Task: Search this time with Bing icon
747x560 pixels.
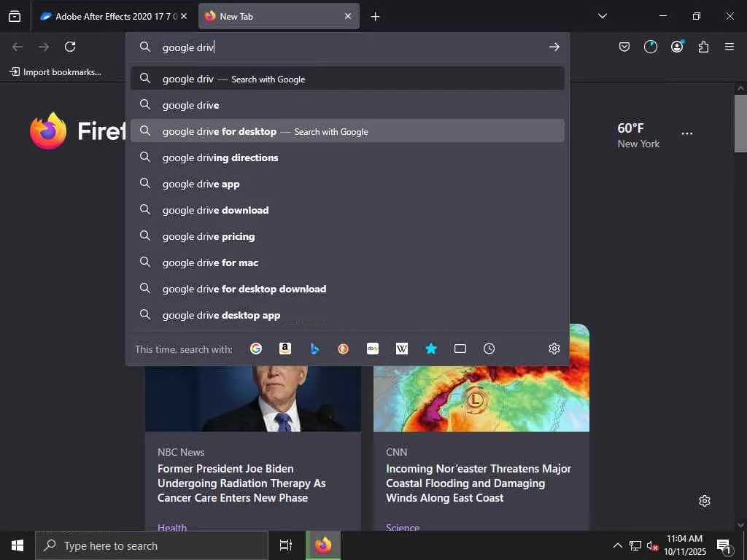Action: (x=314, y=349)
